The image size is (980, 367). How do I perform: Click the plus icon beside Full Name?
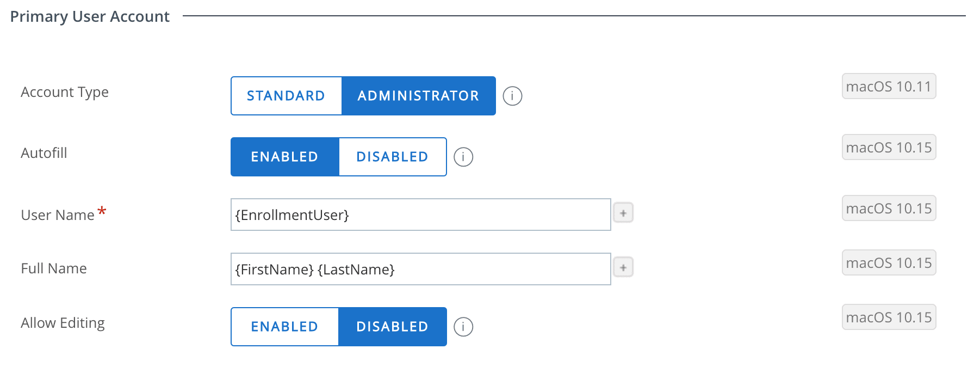pyautogui.click(x=623, y=267)
